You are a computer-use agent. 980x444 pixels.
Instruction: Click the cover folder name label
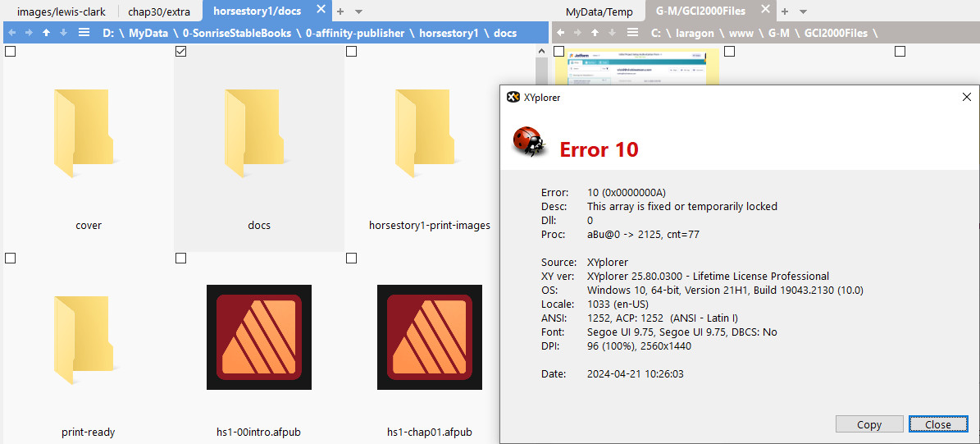click(x=88, y=225)
